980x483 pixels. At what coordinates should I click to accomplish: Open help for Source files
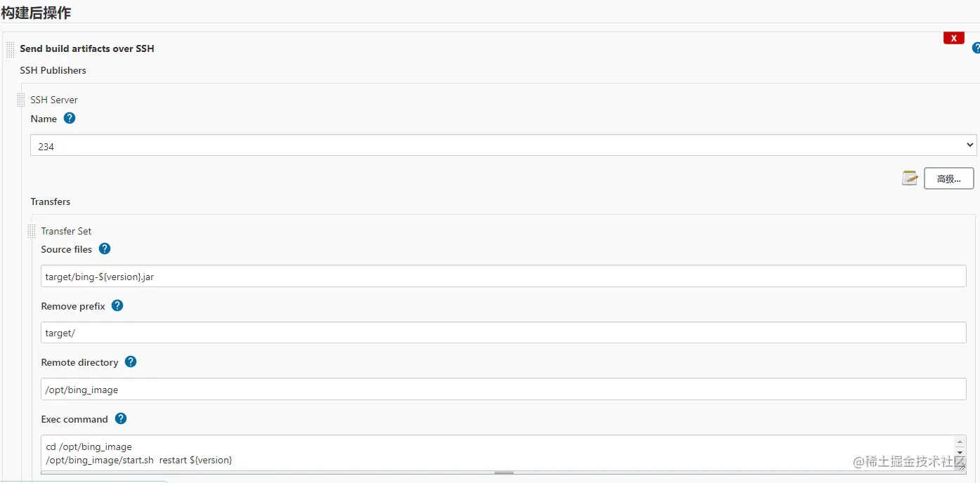[105, 249]
